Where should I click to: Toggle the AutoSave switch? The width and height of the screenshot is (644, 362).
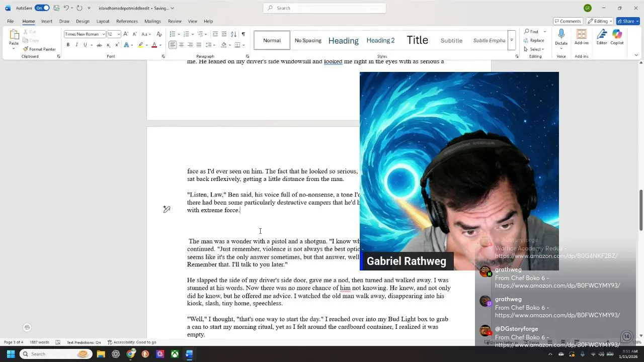click(x=42, y=8)
